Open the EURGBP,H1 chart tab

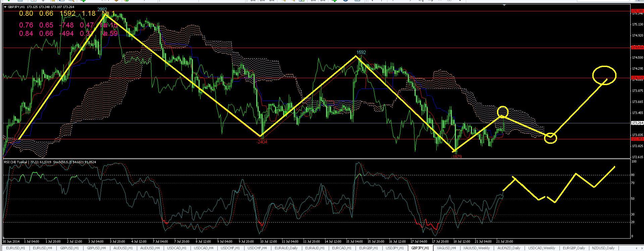coord(368,248)
